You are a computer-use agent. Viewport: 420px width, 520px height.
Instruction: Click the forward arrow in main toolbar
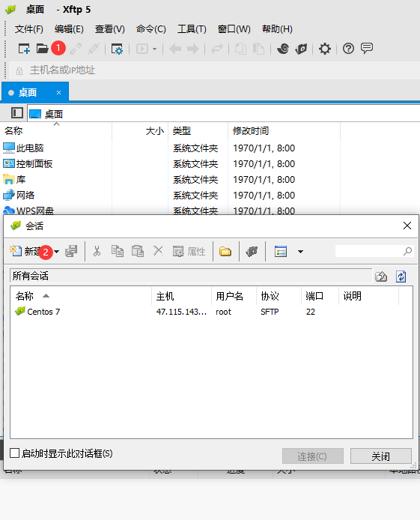[x=193, y=49]
